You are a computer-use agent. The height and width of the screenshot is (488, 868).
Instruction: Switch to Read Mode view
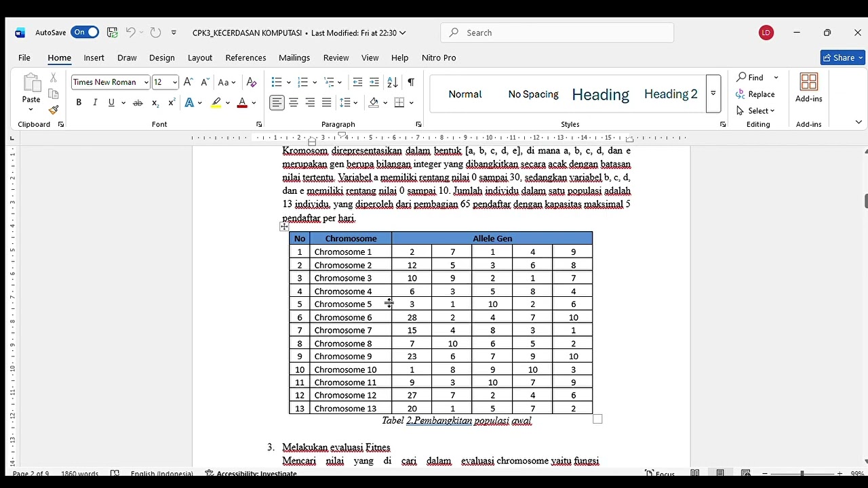coord(695,473)
